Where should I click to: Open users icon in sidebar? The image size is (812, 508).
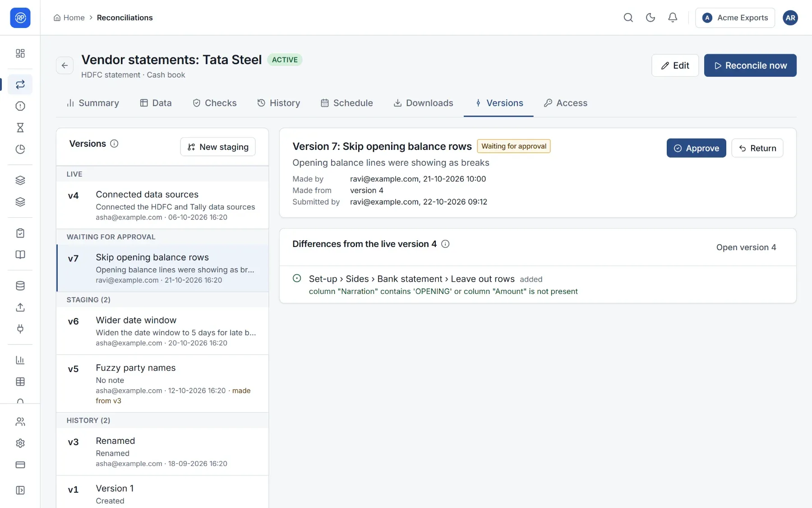pyautogui.click(x=20, y=422)
